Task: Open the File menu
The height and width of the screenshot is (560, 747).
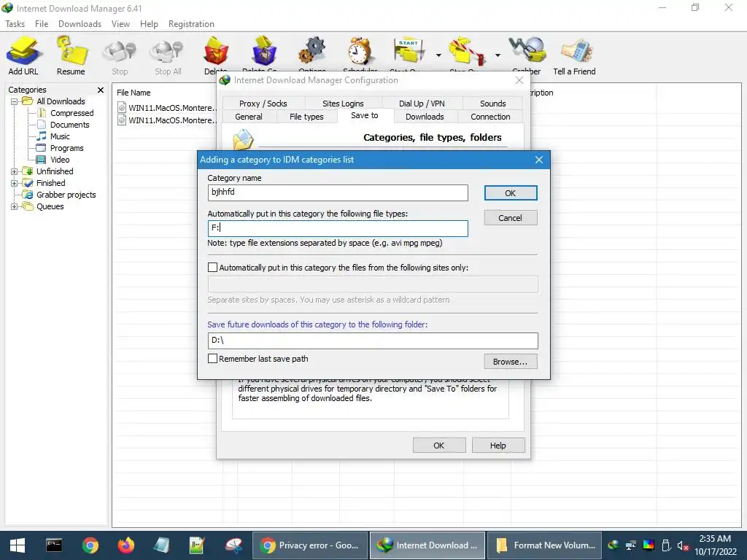Action: [x=42, y=24]
